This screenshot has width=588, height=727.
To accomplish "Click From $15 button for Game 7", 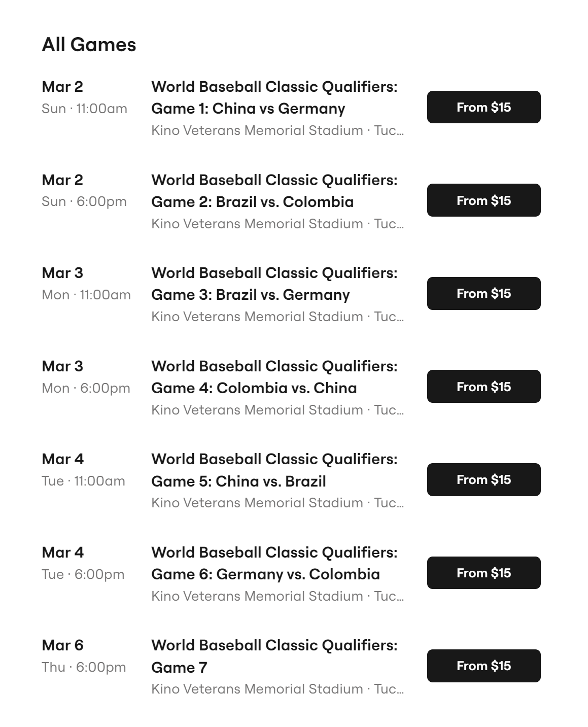I will click(x=483, y=666).
